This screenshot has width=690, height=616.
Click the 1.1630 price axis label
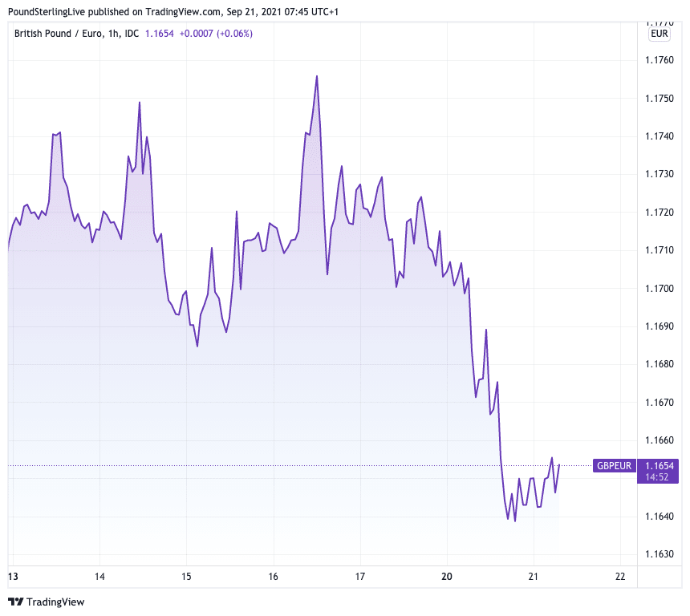(x=660, y=554)
